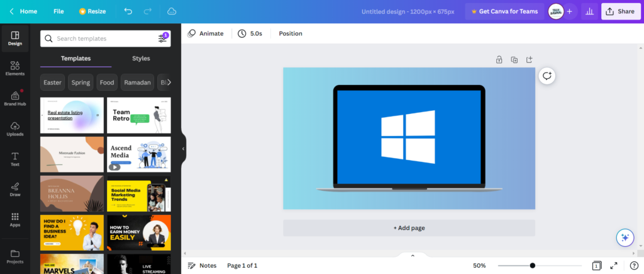644x274 pixels.
Task: Open the insights bar chart icon
Action: (x=590, y=11)
